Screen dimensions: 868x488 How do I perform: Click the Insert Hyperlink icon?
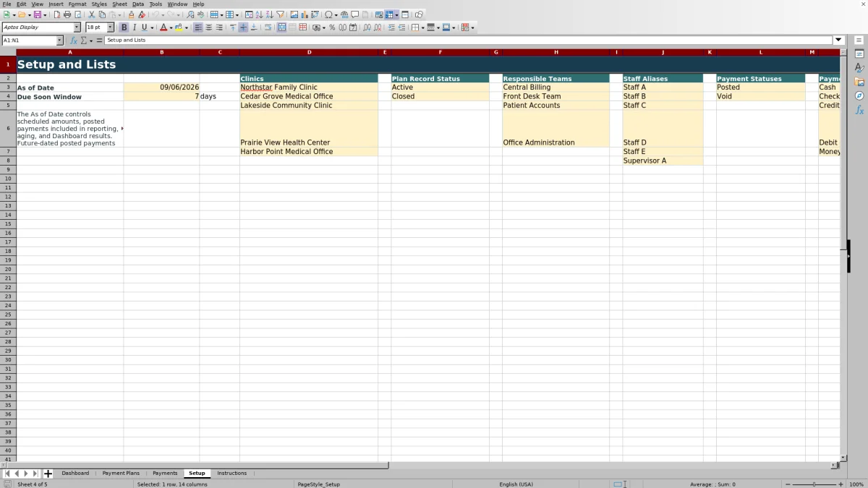coord(344,14)
